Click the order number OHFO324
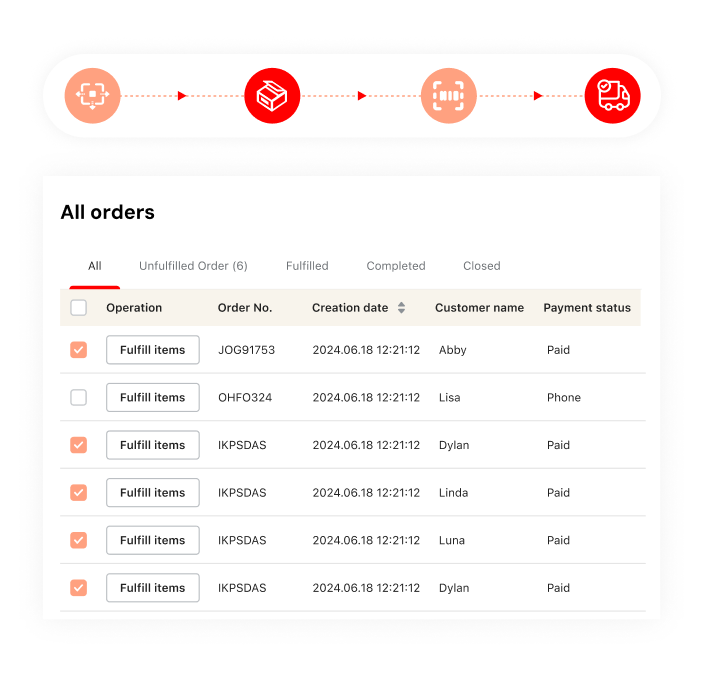This screenshot has width=701, height=680. coord(245,398)
